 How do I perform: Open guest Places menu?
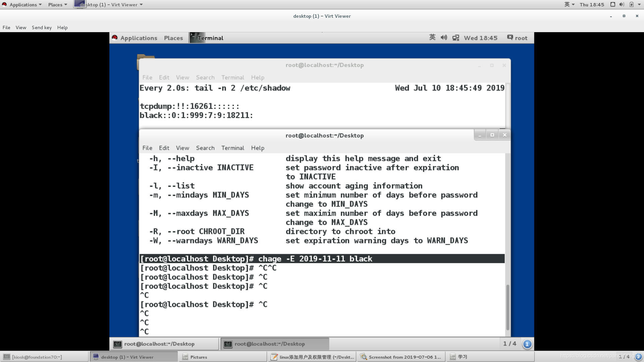click(x=173, y=38)
